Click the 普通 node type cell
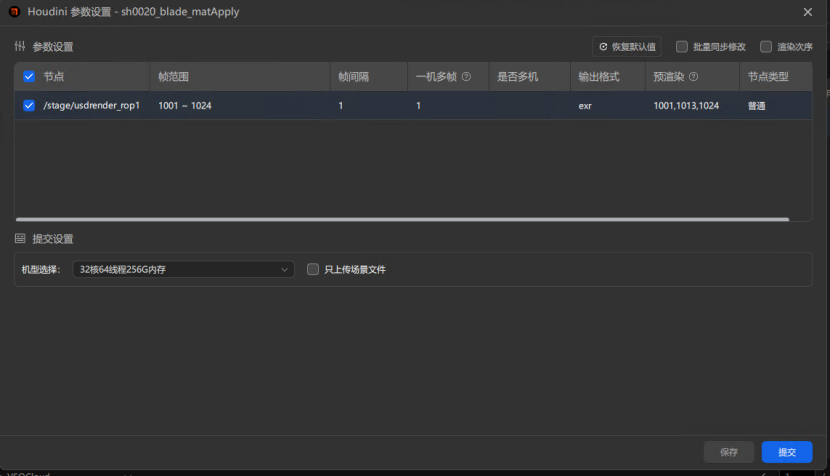Image resolution: width=830 pixels, height=476 pixels. [x=756, y=105]
